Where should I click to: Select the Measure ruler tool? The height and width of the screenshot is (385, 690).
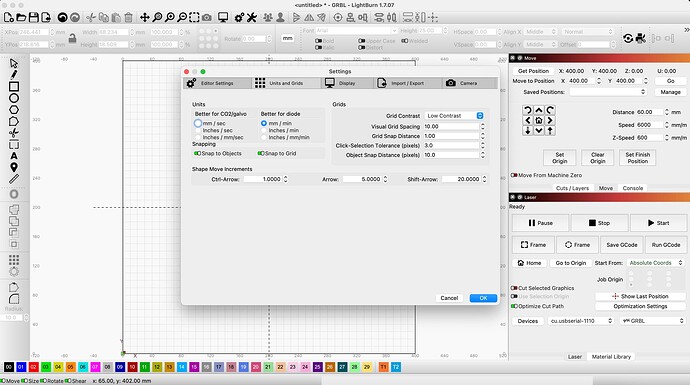(x=14, y=179)
